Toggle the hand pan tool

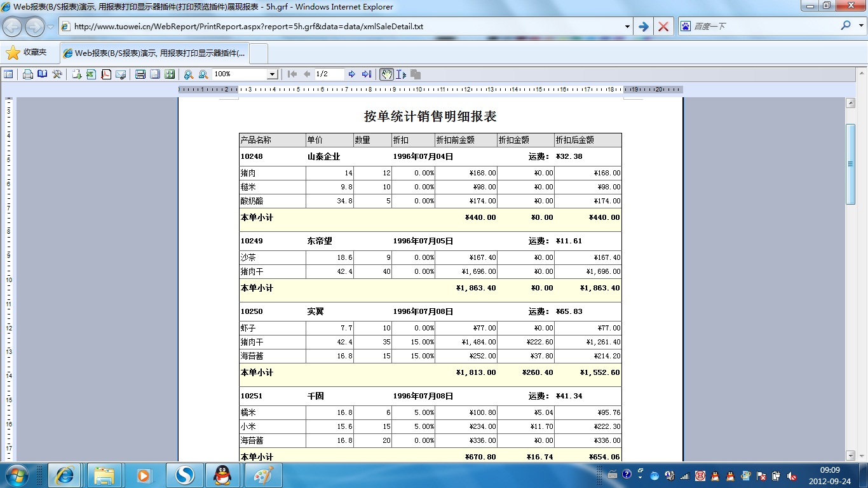pyautogui.click(x=386, y=74)
